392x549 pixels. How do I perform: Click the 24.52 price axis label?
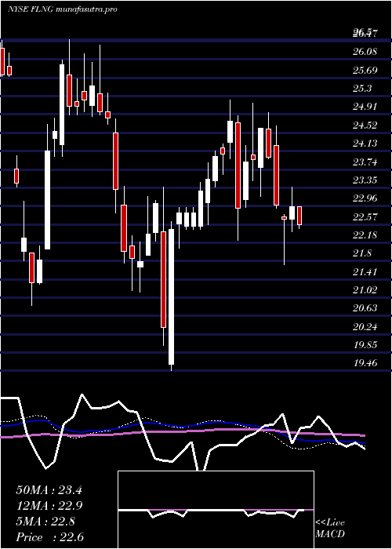(365, 125)
